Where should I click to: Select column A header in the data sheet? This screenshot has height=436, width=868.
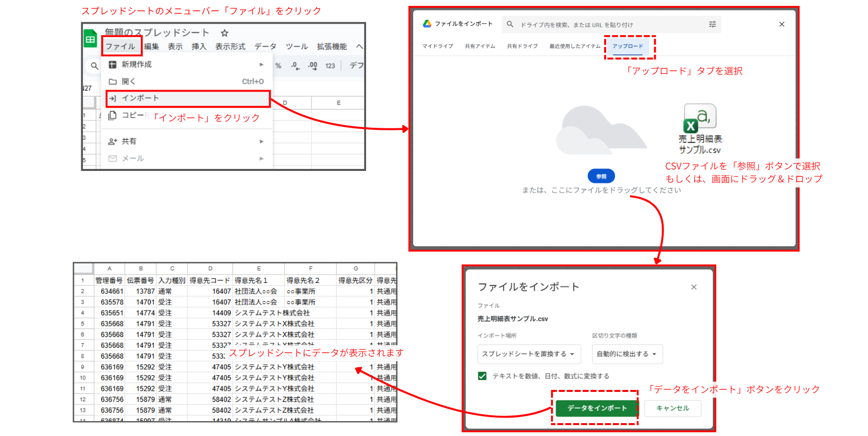pyautogui.click(x=109, y=269)
